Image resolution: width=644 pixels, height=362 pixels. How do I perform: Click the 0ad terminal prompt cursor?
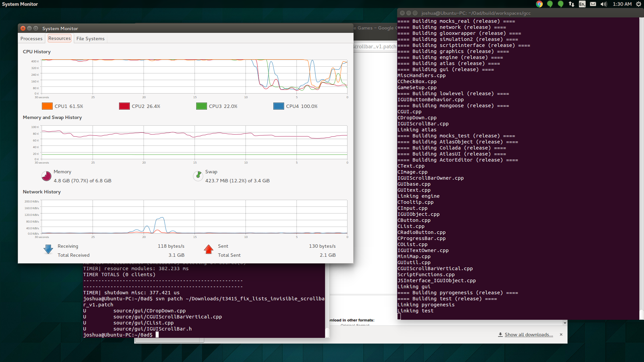(x=157, y=335)
